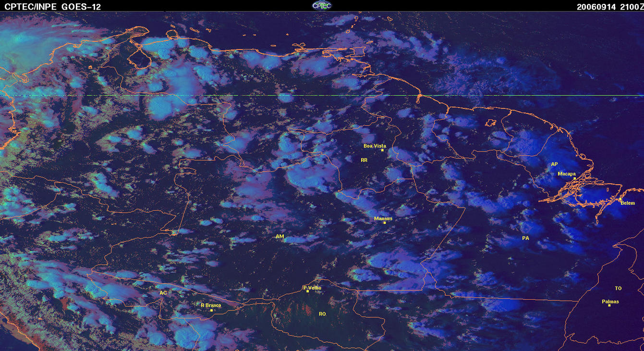Click the yellow marker below Manaus label

pyautogui.click(x=385, y=223)
